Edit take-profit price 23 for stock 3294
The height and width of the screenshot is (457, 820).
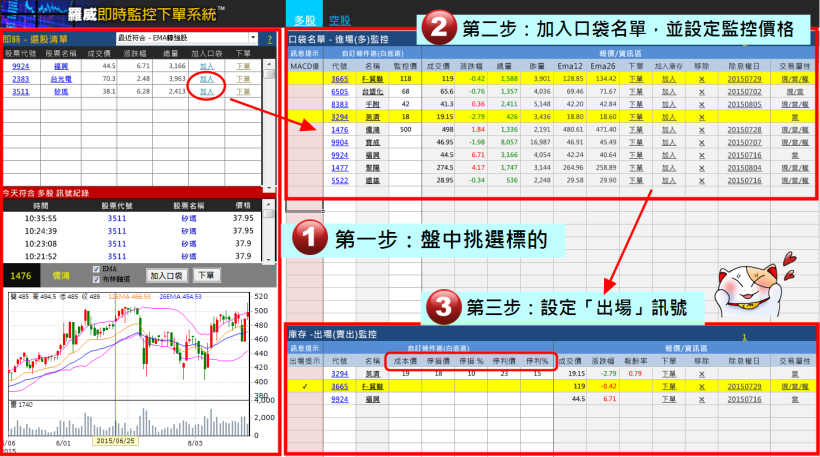[x=504, y=374]
